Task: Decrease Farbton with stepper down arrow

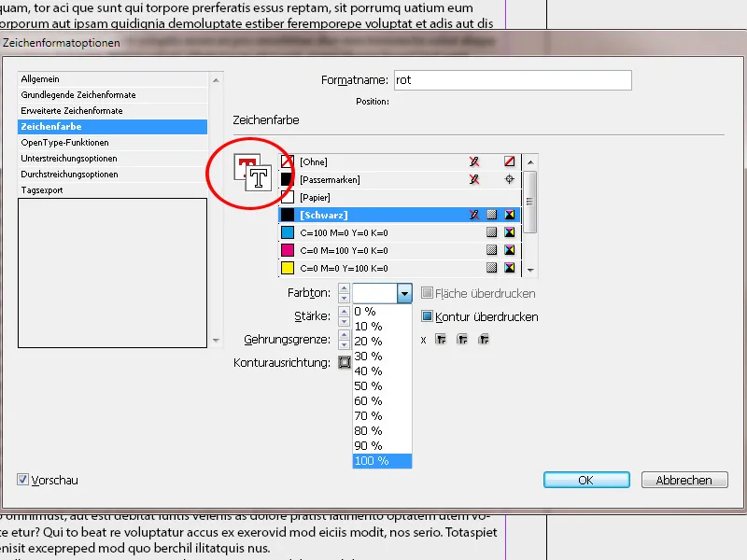Action: pyautogui.click(x=344, y=298)
